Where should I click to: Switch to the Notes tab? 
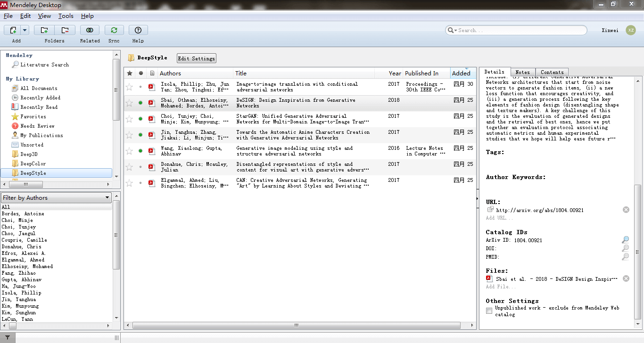point(522,72)
